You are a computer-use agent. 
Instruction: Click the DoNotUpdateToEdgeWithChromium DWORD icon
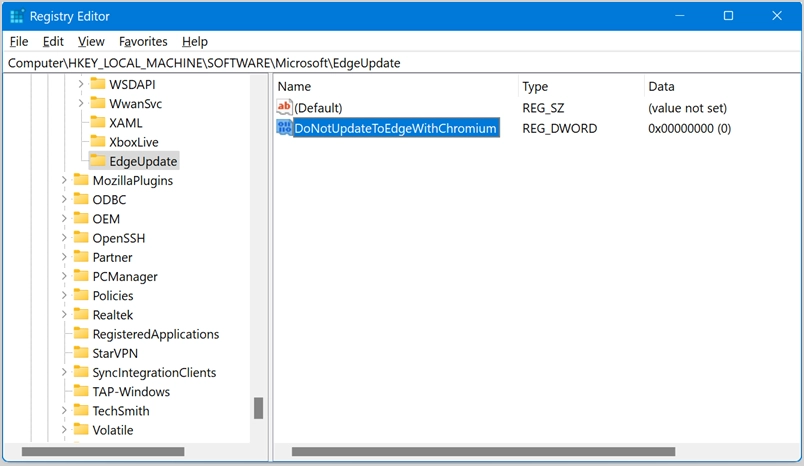pos(284,127)
